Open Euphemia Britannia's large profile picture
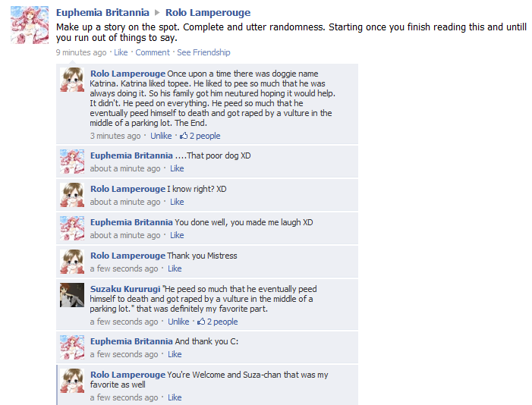Image resolution: width=532 pixels, height=405 pixels. coord(30,25)
